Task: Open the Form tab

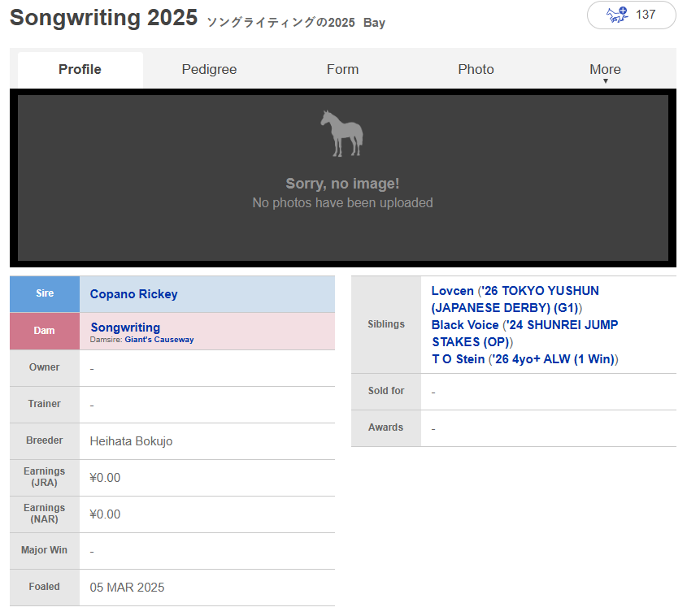Action: pos(342,69)
